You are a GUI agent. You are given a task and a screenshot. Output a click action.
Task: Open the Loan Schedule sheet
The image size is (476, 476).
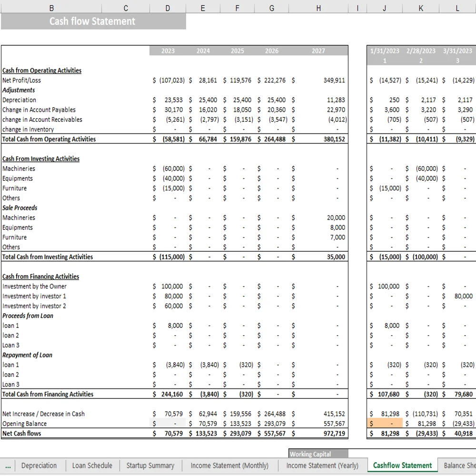92,466
